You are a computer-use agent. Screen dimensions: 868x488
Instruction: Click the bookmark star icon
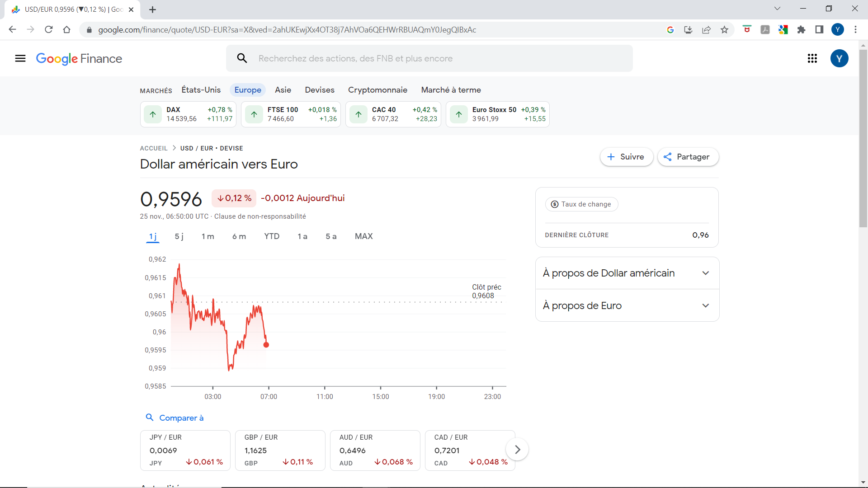(x=725, y=30)
